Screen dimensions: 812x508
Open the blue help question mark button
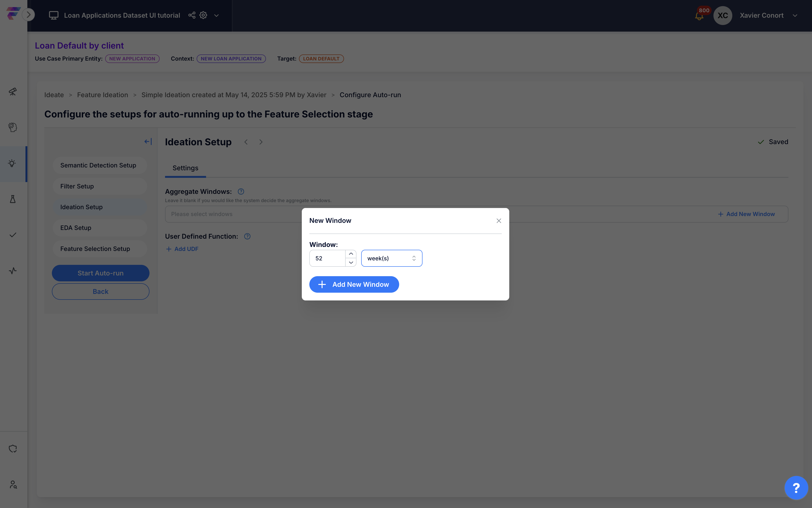point(796,488)
